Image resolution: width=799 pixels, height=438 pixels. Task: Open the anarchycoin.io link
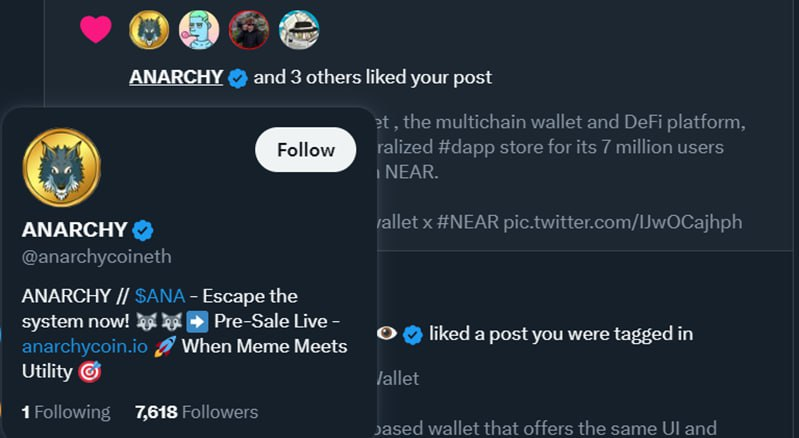tap(85, 346)
